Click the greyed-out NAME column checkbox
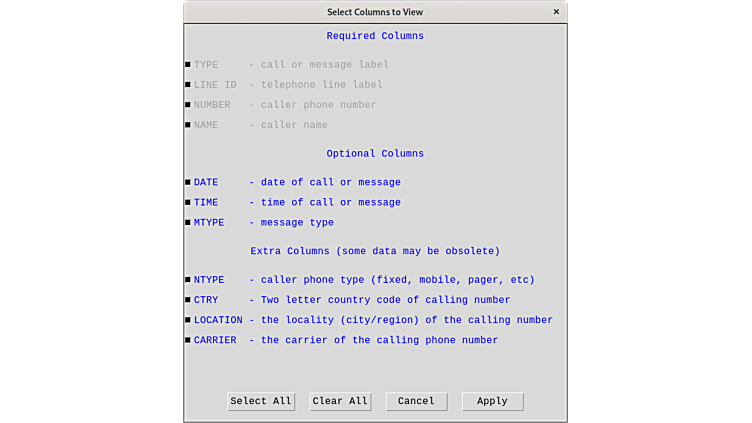Image resolution: width=752 pixels, height=423 pixels. (x=188, y=125)
